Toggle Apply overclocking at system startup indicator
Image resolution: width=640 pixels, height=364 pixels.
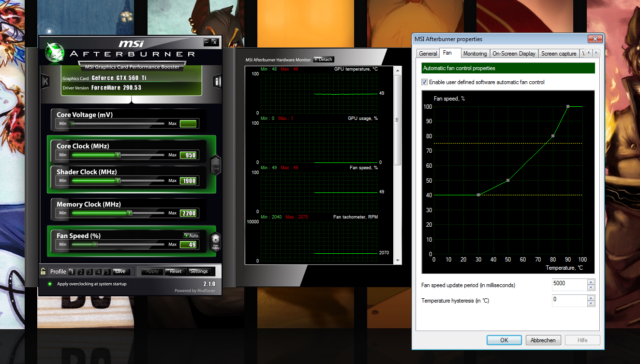click(x=49, y=284)
